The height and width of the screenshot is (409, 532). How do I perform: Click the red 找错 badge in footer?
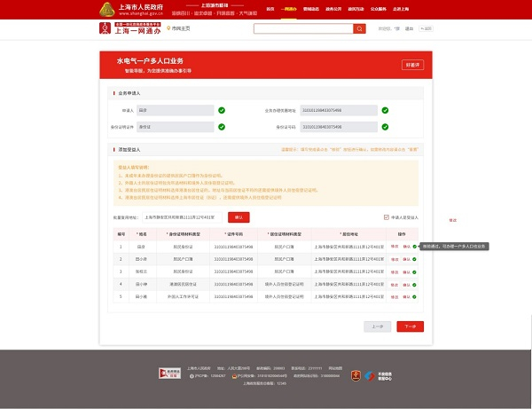click(x=169, y=374)
